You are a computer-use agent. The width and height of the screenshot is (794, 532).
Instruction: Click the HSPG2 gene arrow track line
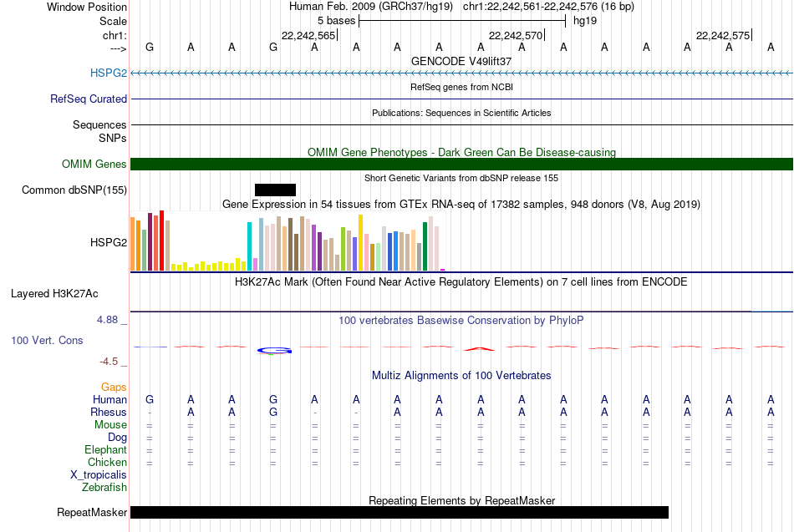coord(461,73)
